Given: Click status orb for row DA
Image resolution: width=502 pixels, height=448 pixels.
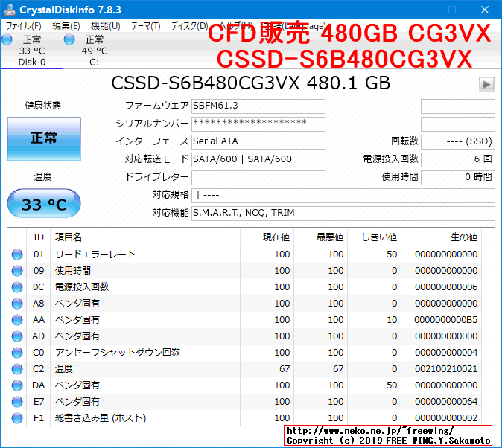Looking at the screenshot, I should click(x=17, y=385).
